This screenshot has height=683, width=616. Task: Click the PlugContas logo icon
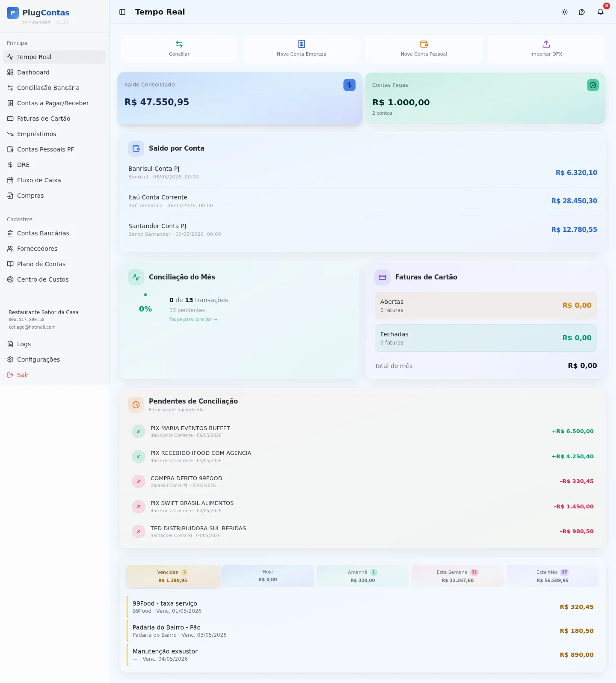point(13,13)
